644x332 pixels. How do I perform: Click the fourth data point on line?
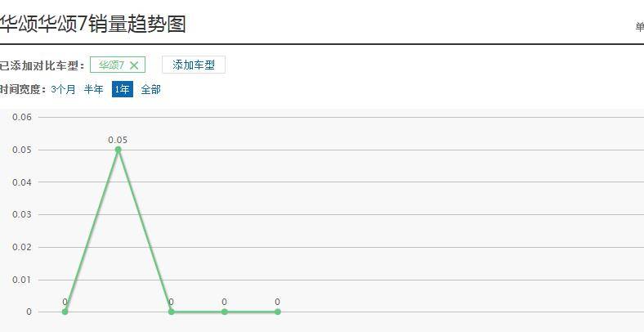[224, 312]
